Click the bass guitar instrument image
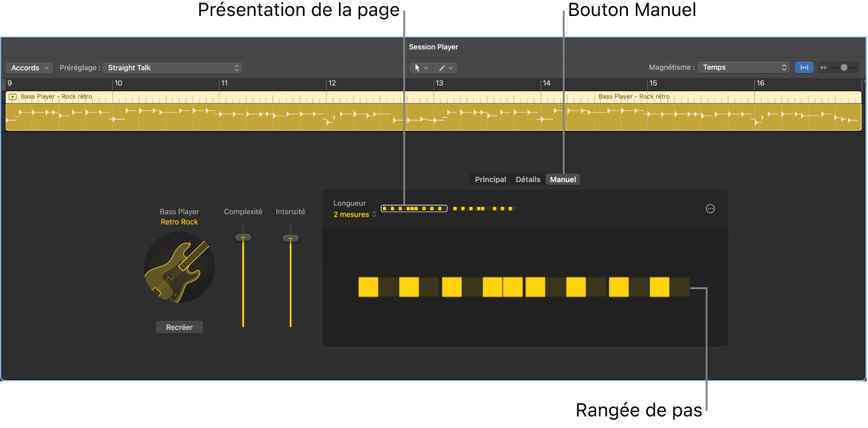 tap(179, 267)
